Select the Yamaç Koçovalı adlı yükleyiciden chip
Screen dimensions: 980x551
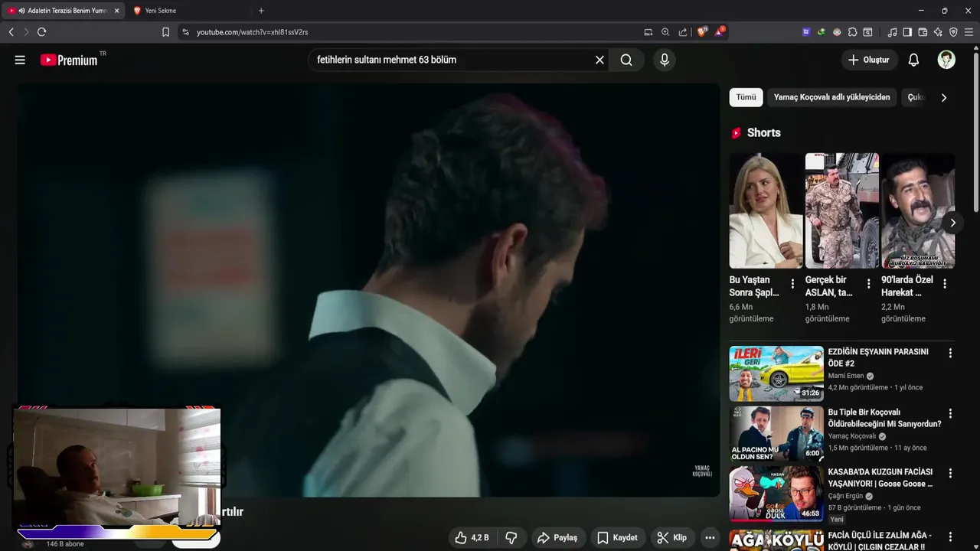(831, 97)
